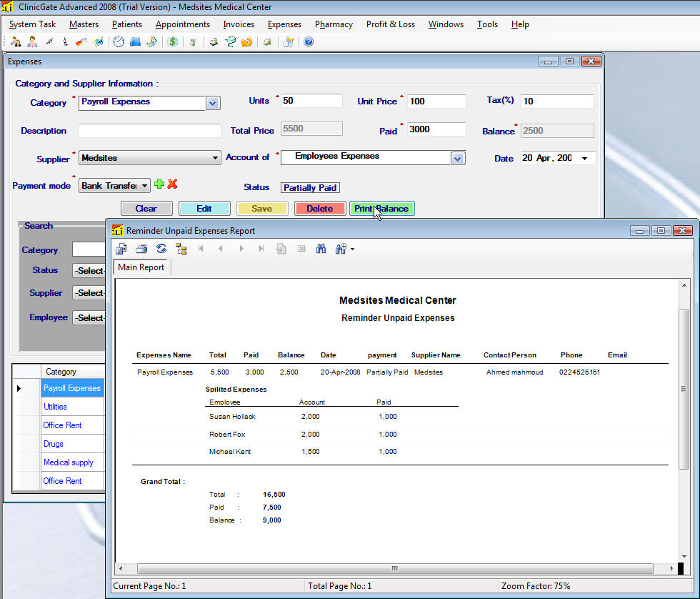Click the green Print Balance button
The image size is (700, 599).
click(x=381, y=209)
